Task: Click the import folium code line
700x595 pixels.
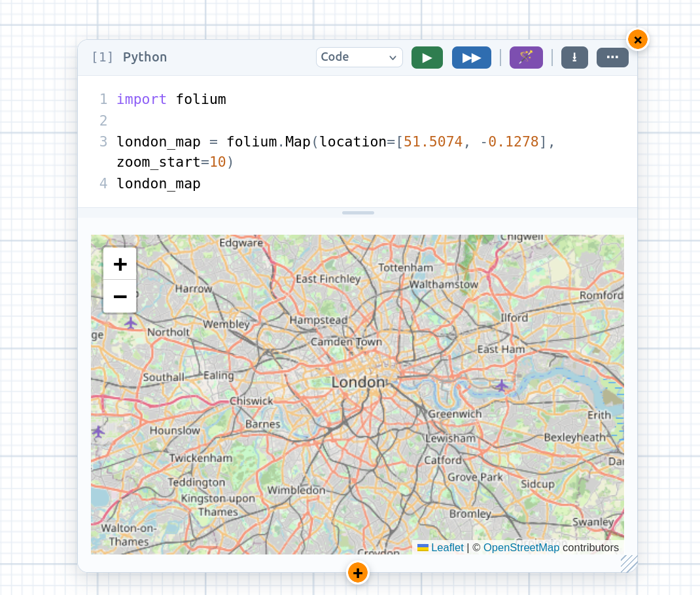Action: click(x=171, y=99)
